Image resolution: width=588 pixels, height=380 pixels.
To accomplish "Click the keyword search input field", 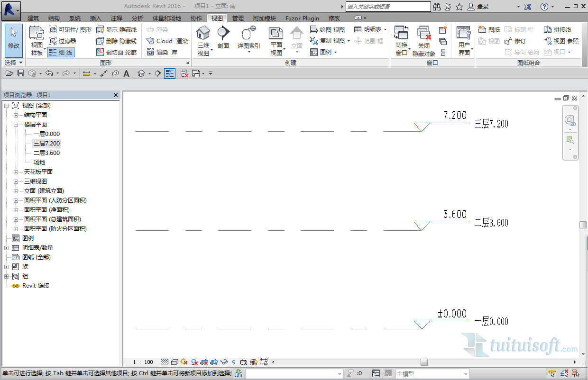I will (388, 7).
